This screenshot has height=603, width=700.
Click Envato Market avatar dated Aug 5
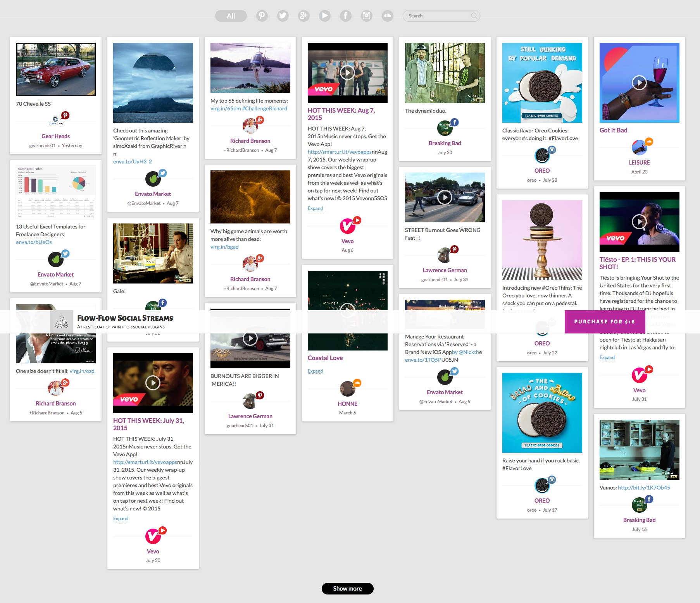click(445, 377)
